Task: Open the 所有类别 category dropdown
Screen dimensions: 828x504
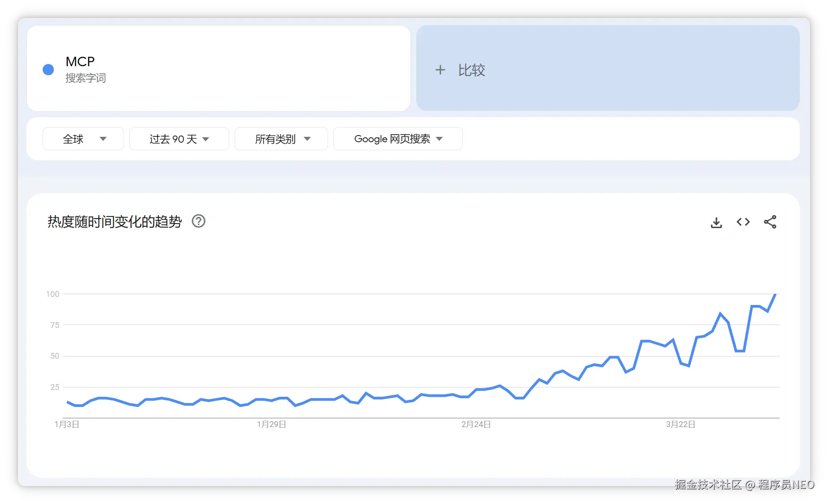Action: (x=281, y=139)
